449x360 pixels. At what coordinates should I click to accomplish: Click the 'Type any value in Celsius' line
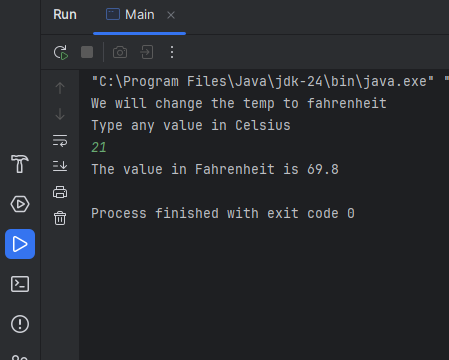pyautogui.click(x=191, y=126)
